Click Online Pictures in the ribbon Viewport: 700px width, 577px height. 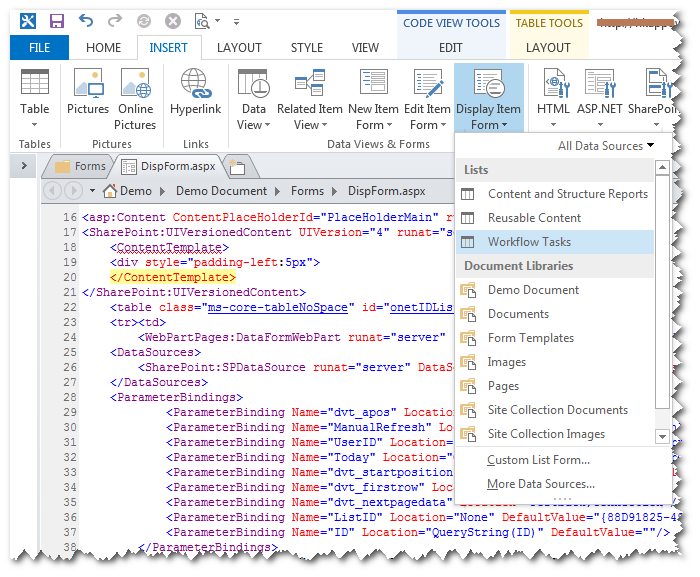[x=135, y=98]
